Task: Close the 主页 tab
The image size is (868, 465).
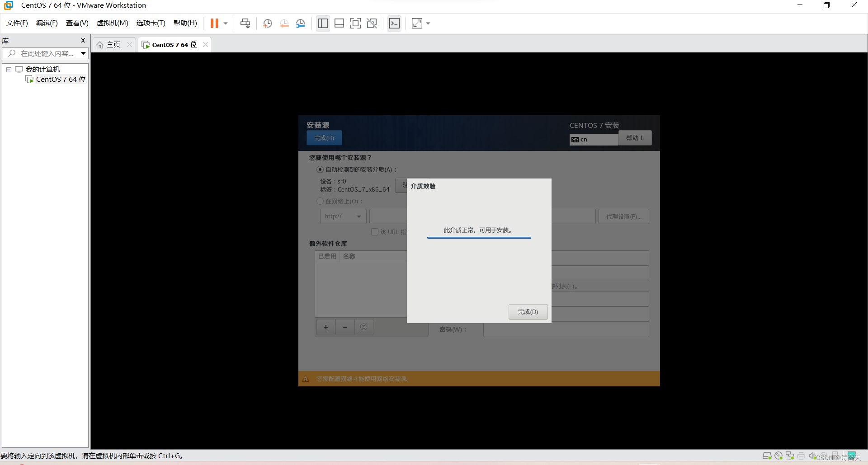Action: [x=129, y=44]
